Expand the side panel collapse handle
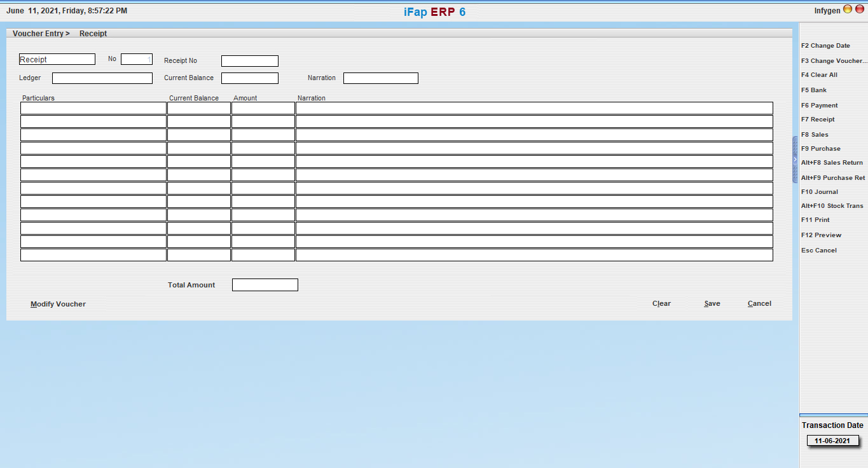868x468 pixels. 795,160
